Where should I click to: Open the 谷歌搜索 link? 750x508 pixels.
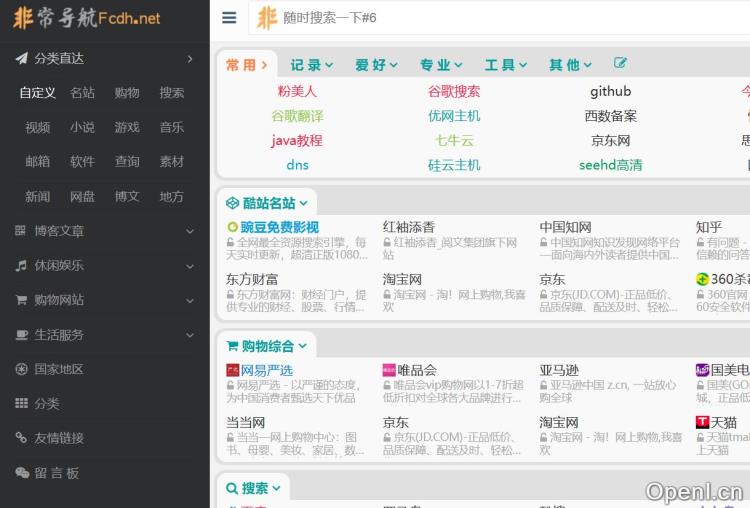(454, 91)
